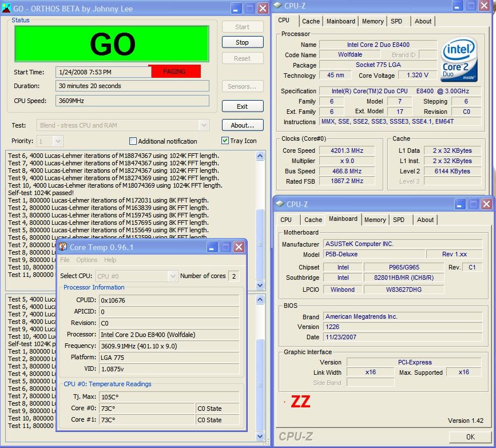Click the greyed Start button in ORTHOS
Viewport: 496px width, 448px height.
point(243,27)
